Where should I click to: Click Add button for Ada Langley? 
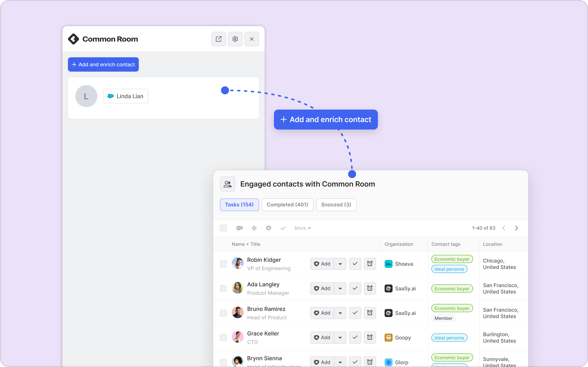coord(322,288)
